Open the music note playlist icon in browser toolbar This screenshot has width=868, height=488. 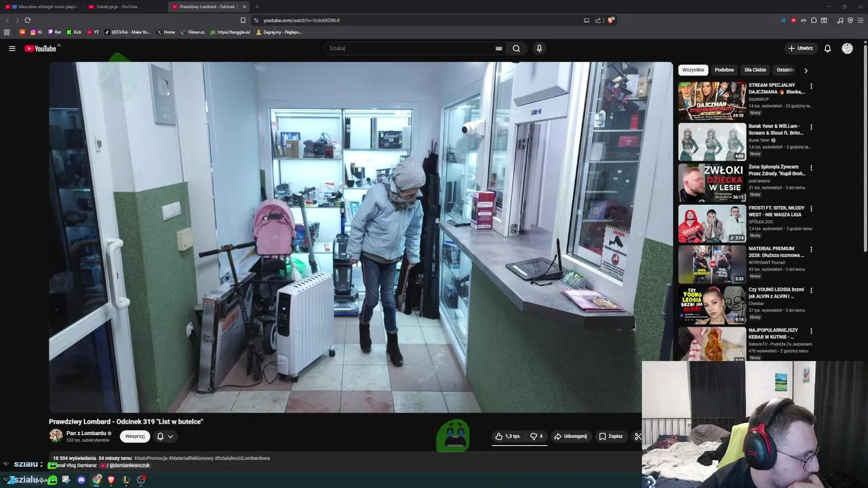tap(840, 20)
